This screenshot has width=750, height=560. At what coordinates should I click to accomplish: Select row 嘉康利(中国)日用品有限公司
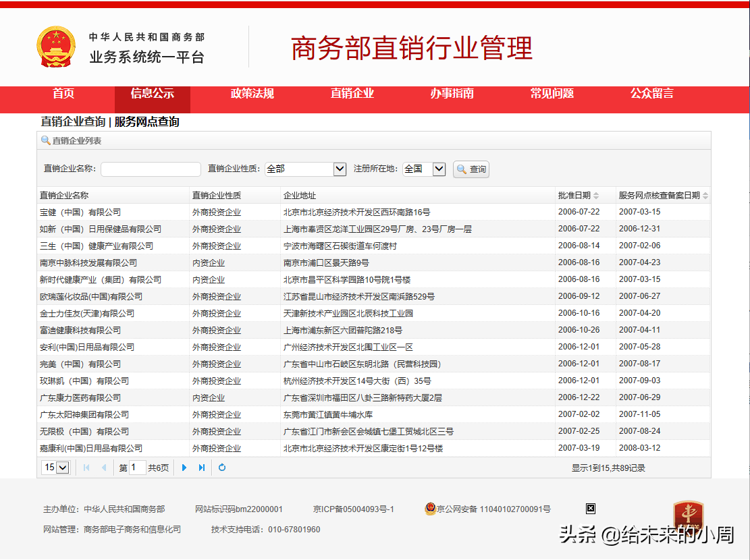coord(373,448)
